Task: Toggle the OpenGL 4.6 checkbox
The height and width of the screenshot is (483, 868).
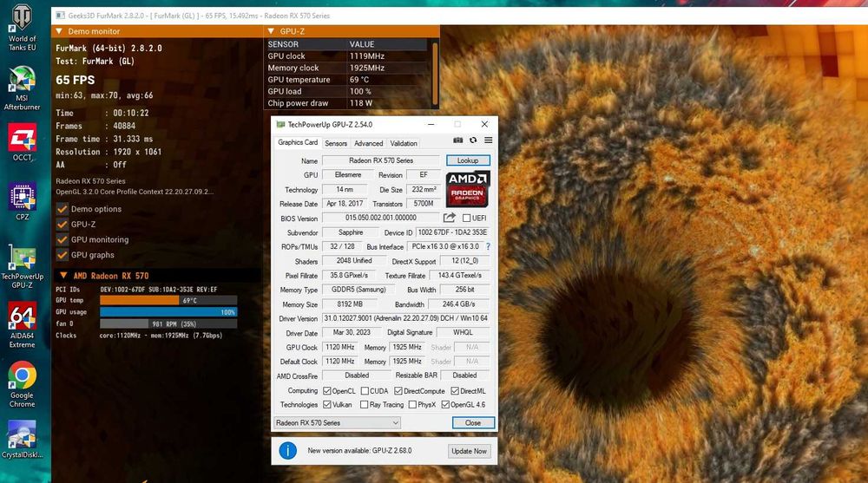Action: tap(445, 404)
